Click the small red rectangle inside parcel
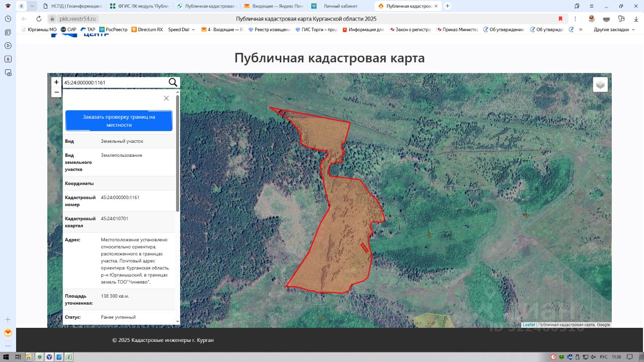644x362 pixels. (x=365, y=247)
